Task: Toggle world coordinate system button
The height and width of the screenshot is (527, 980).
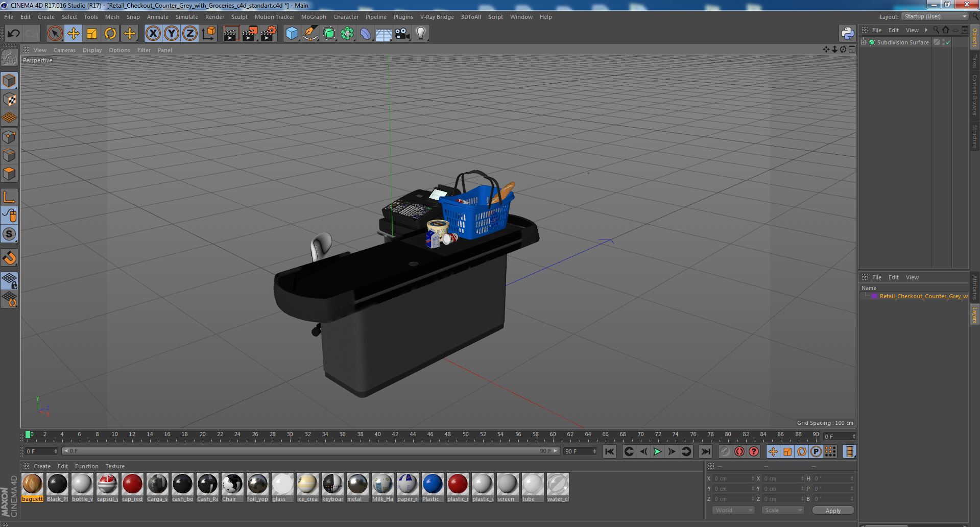Action: [x=208, y=34]
